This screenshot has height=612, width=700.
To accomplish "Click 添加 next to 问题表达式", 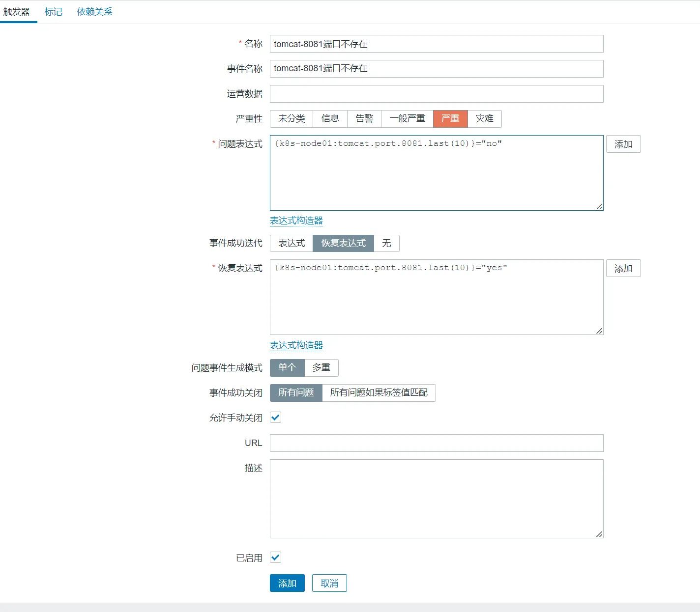I will pyautogui.click(x=623, y=144).
